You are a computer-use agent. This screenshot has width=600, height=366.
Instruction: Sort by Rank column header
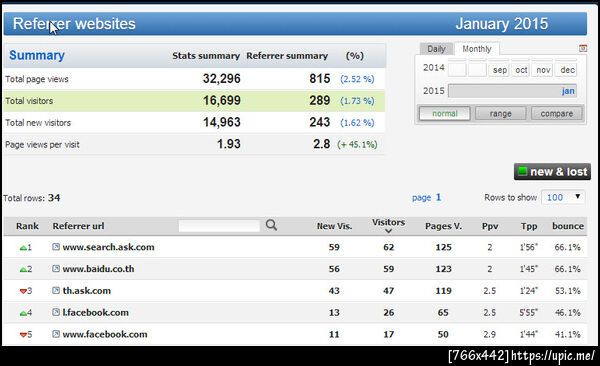pyautogui.click(x=27, y=226)
